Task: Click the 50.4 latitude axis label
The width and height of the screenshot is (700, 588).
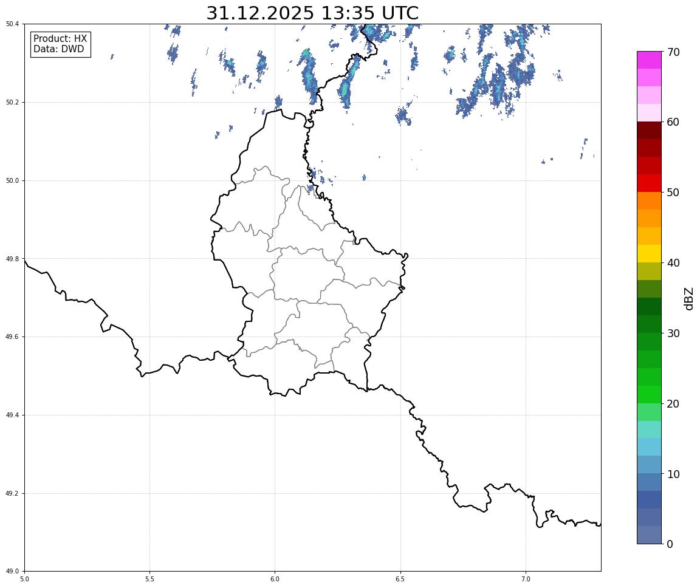Action: (12, 24)
